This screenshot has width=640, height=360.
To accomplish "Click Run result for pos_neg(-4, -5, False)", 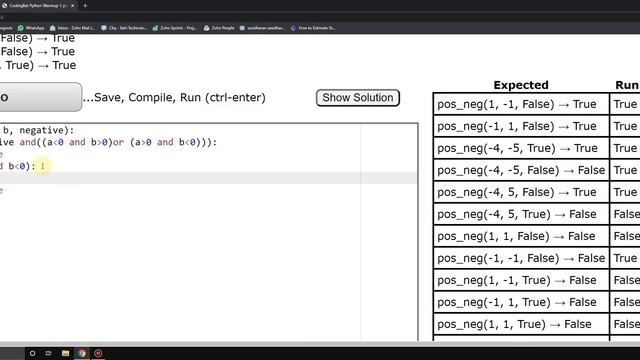I will (x=625, y=170).
